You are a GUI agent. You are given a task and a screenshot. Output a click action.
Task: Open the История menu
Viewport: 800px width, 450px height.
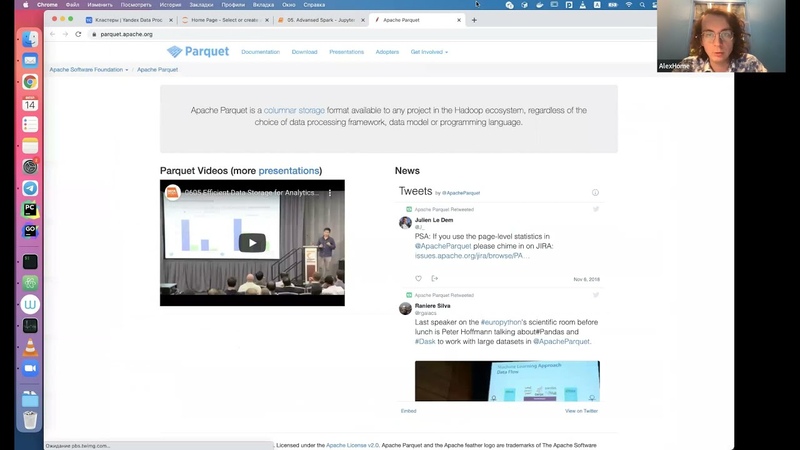coord(170,5)
